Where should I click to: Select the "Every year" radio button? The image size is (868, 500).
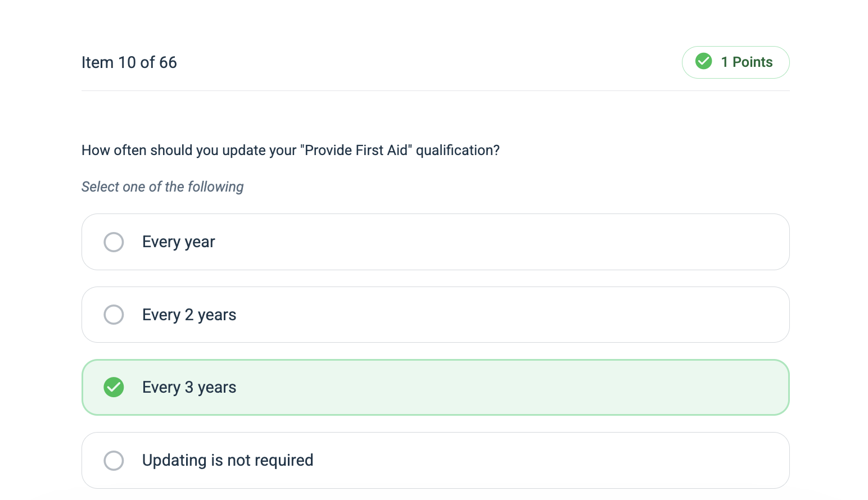click(114, 242)
